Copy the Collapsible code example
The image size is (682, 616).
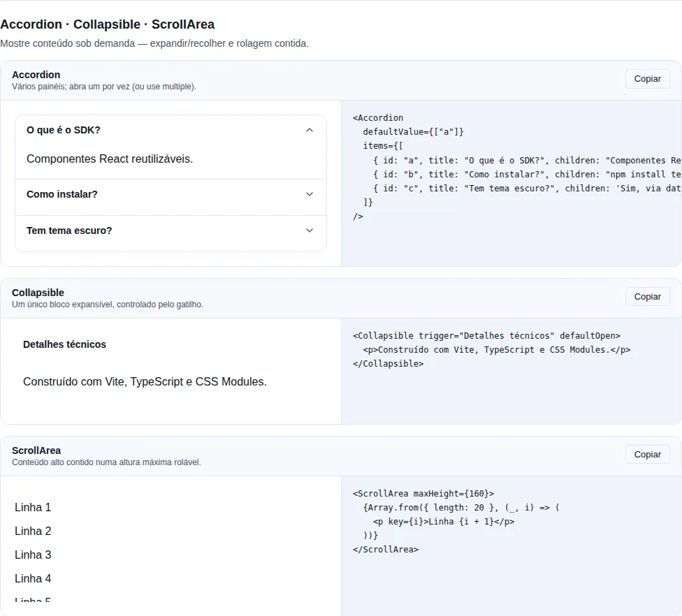coord(647,297)
